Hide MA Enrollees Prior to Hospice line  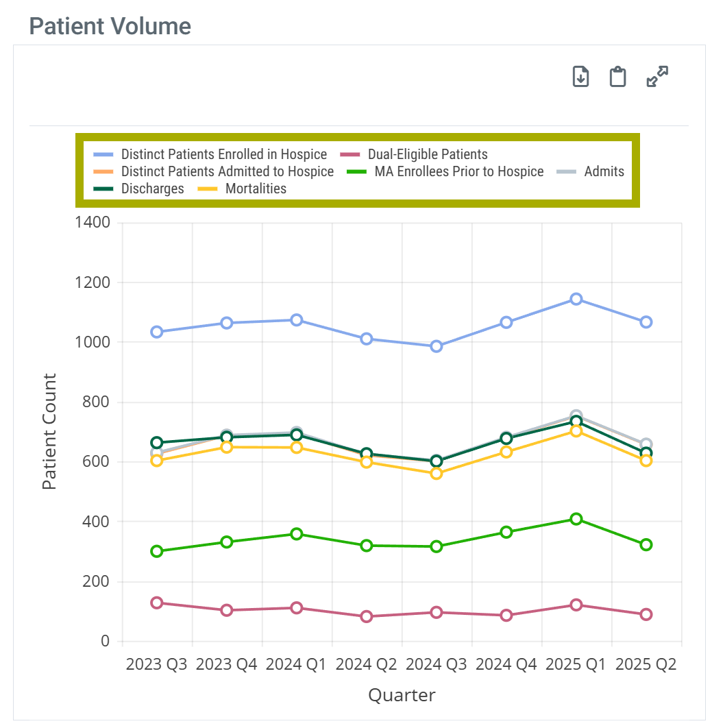[x=458, y=171]
